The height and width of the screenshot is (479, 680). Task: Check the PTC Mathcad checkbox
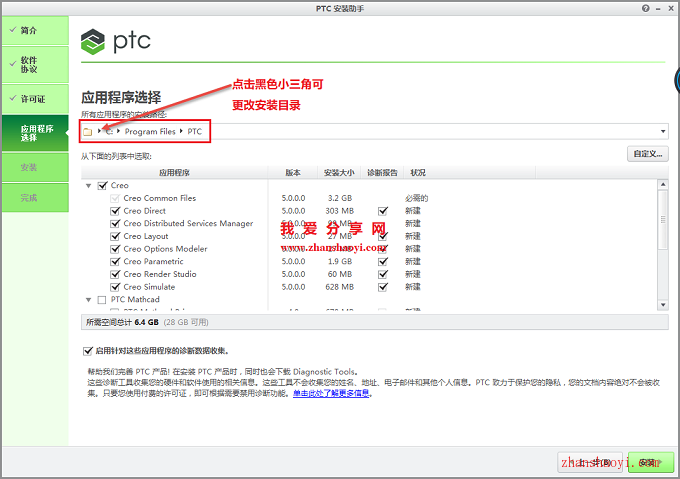click(x=102, y=300)
